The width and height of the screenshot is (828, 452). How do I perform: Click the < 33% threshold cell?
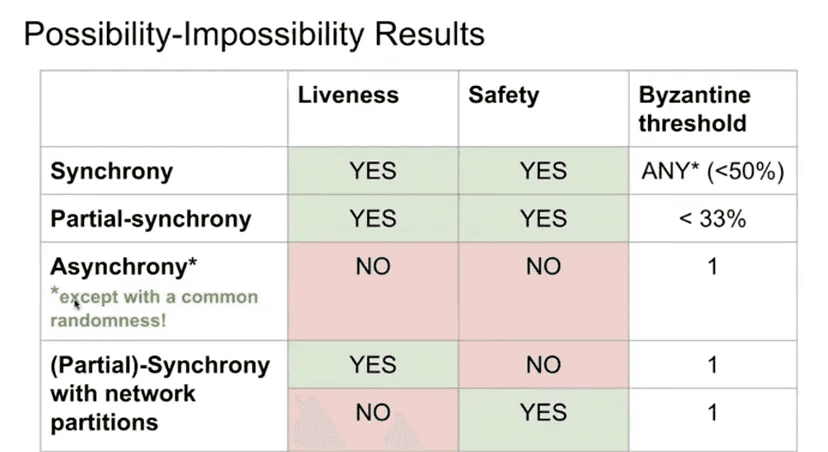point(713,219)
